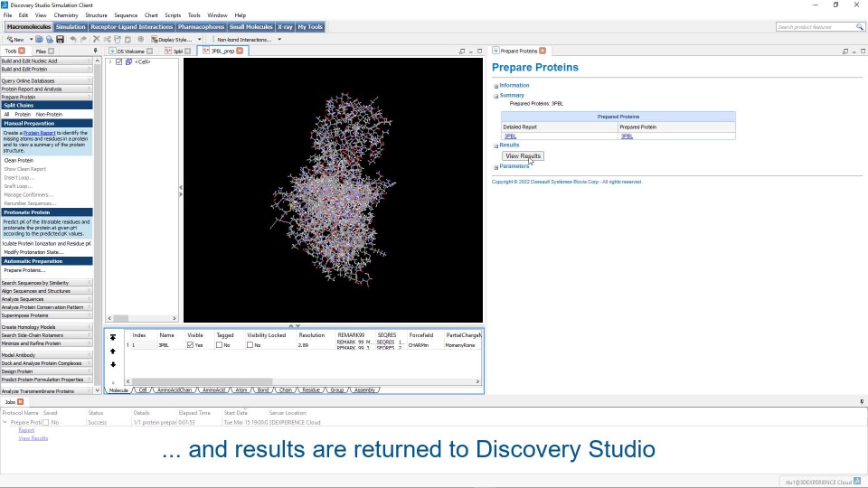Image resolution: width=868 pixels, height=488 pixels.
Task: Toggle the Cell visibility checkbox
Action: (x=118, y=62)
